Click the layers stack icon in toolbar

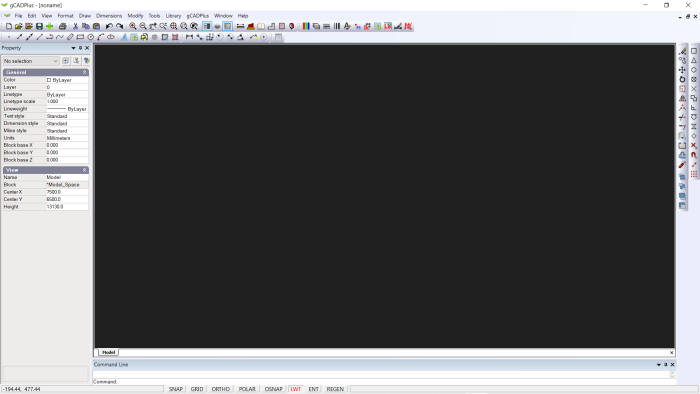pyautogui.click(x=316, y=26)
